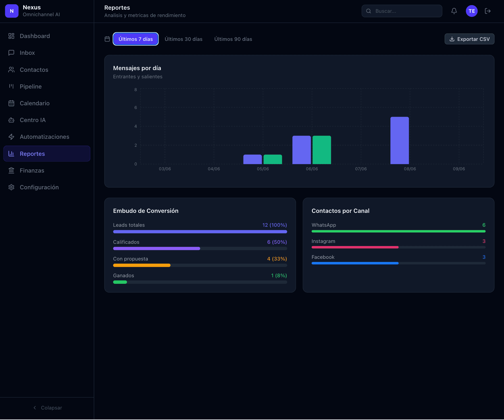Click the purple 06/06 chart bar
Image resolution: width=504 pixels, height=420 pixels.
coord(301,150)
